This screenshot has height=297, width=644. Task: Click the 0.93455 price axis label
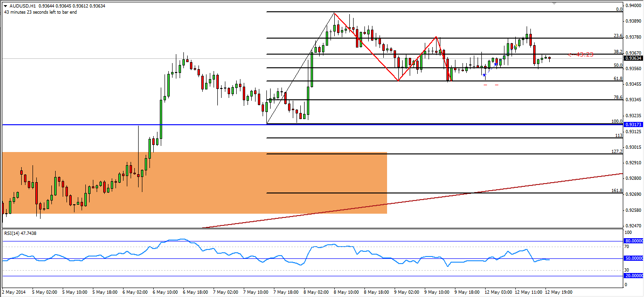click(632, 84)
